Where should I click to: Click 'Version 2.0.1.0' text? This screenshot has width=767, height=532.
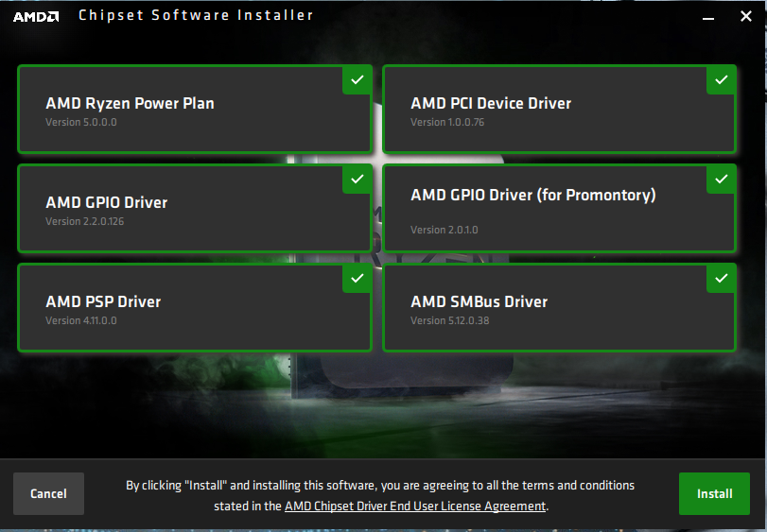445,230
